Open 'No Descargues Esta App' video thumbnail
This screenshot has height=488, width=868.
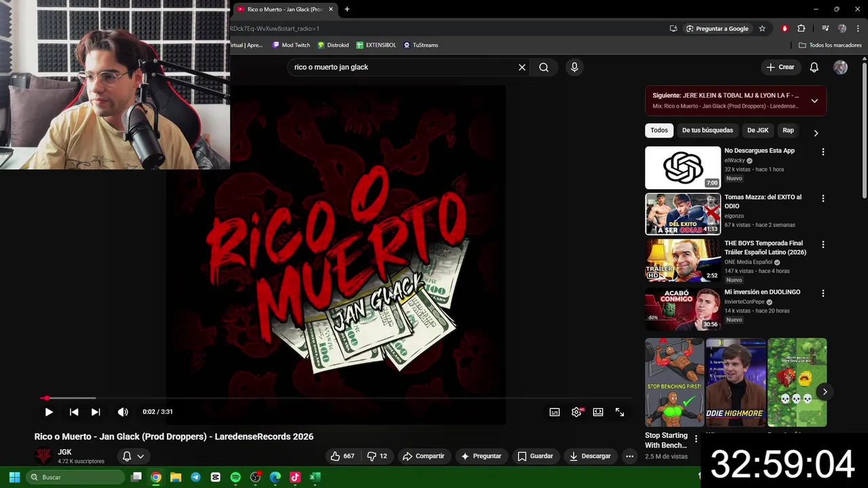683,167
